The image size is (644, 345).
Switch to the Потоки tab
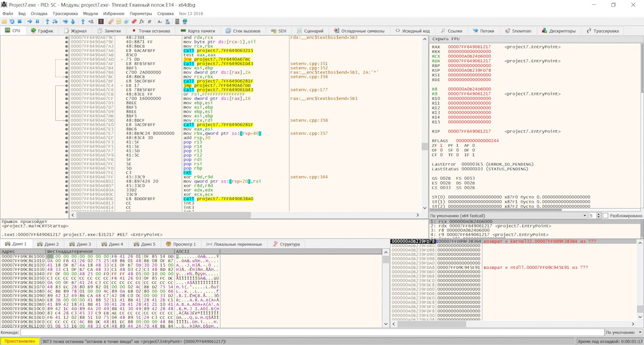(483, 31)
